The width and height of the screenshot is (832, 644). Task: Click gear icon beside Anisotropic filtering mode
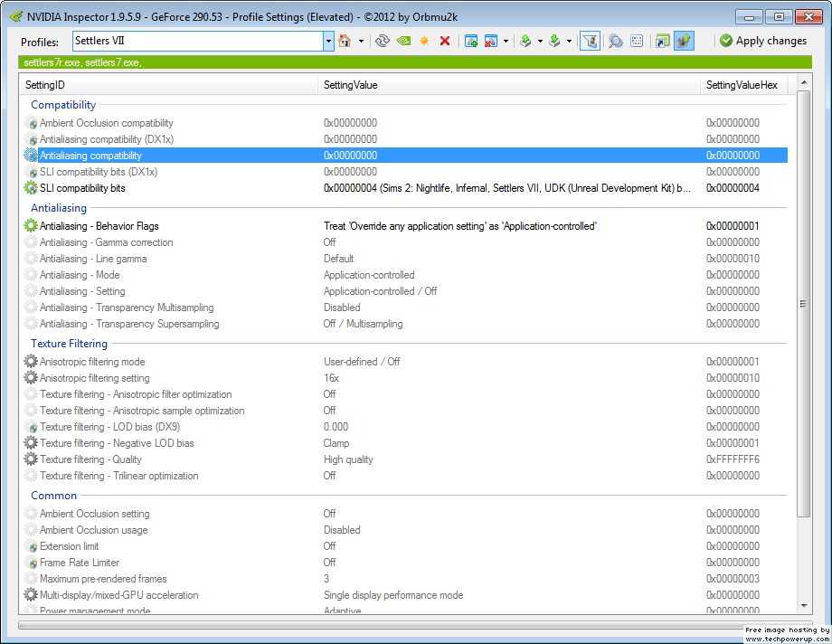click(x=31, y=362)
